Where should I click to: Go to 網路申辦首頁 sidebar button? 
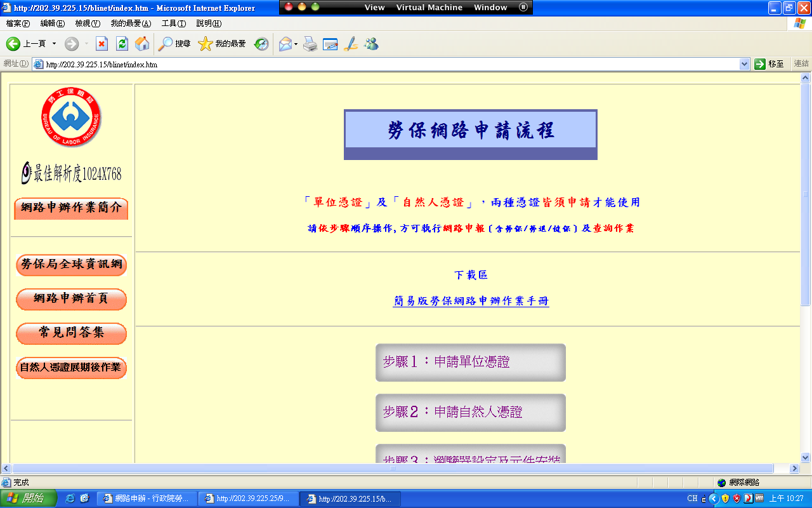click(71, 299)
